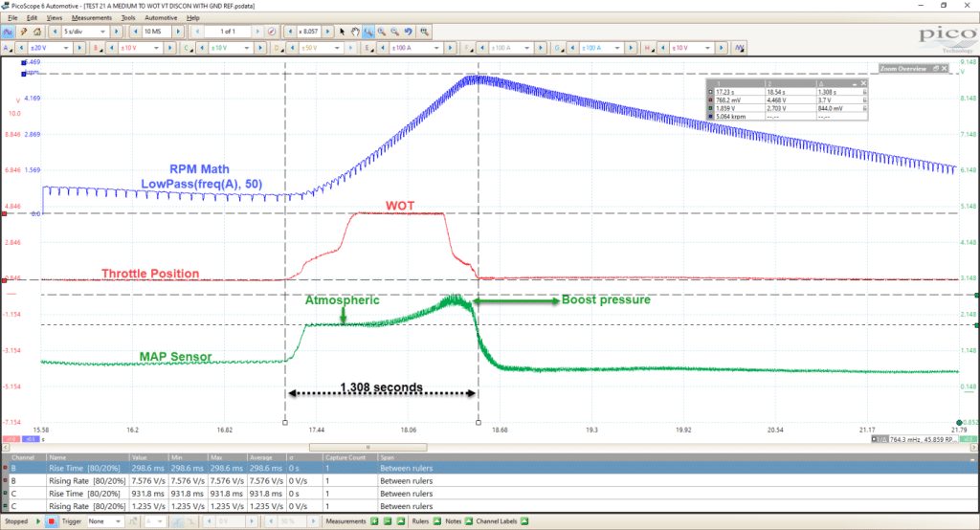The image size is (980, 530).
Task: Select the B Rising Rate 7.576 V/s row
Action: coord(490,480)
